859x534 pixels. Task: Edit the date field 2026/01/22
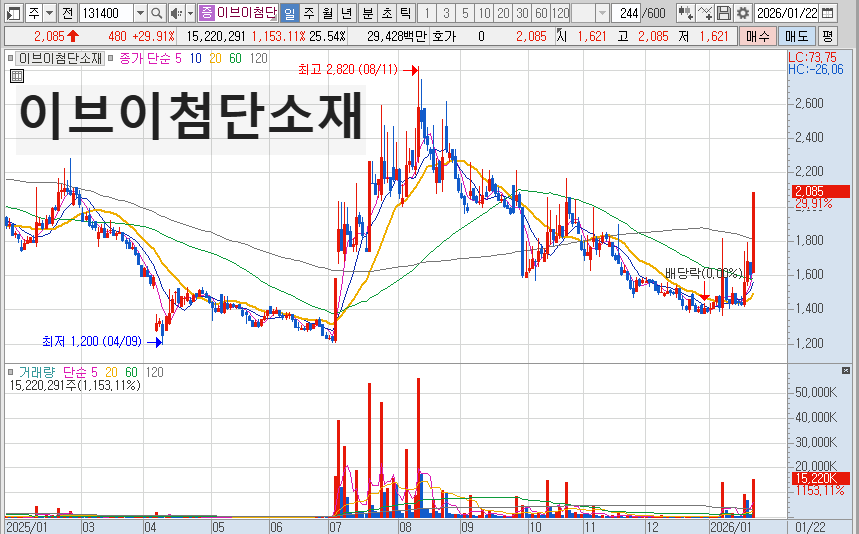pos(787,13)
